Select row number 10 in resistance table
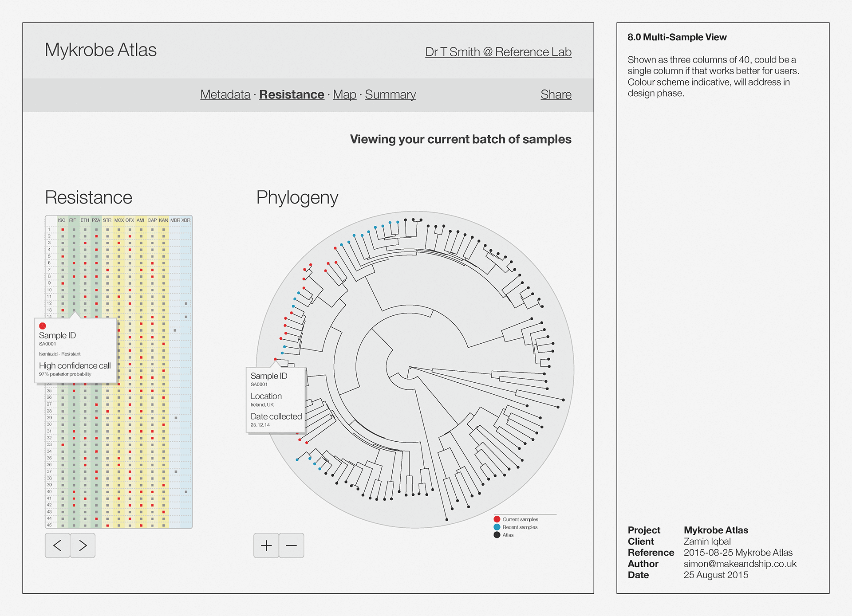Screen dimensions: 852x616 [49, 290]
